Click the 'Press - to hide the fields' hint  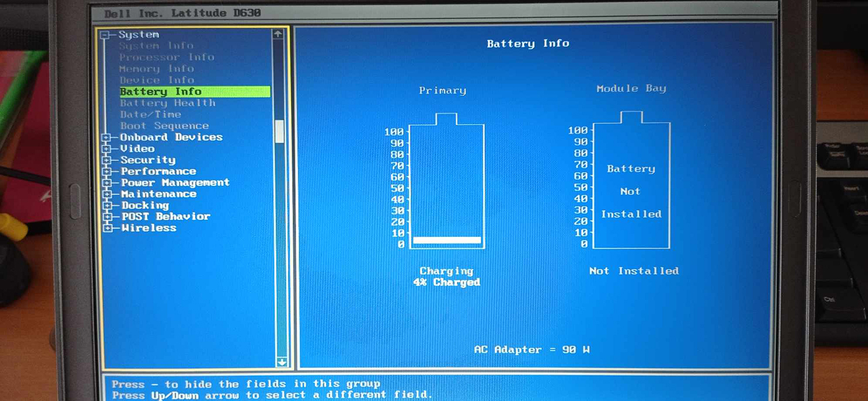(246, 384)
